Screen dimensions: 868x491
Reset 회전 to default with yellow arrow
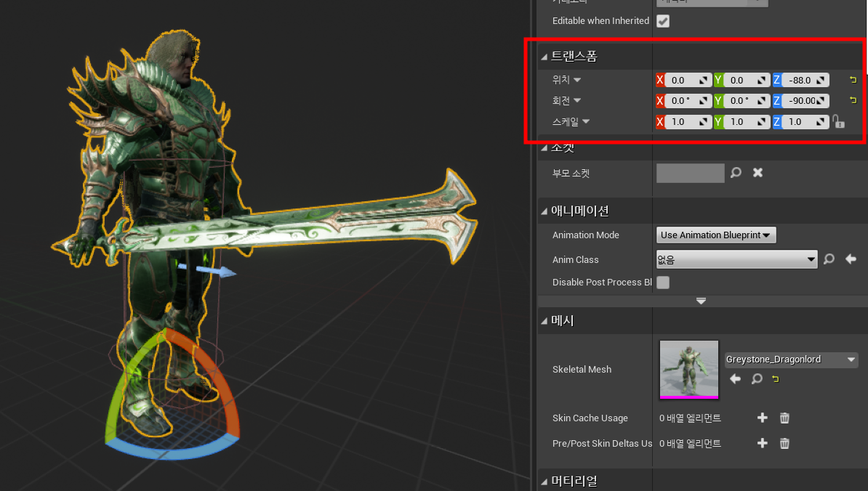853,101
